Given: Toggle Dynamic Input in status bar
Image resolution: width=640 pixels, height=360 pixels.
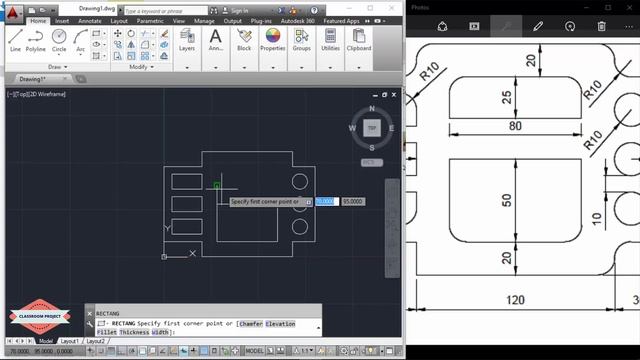Looking at the screenshot, I should (183, 351).
